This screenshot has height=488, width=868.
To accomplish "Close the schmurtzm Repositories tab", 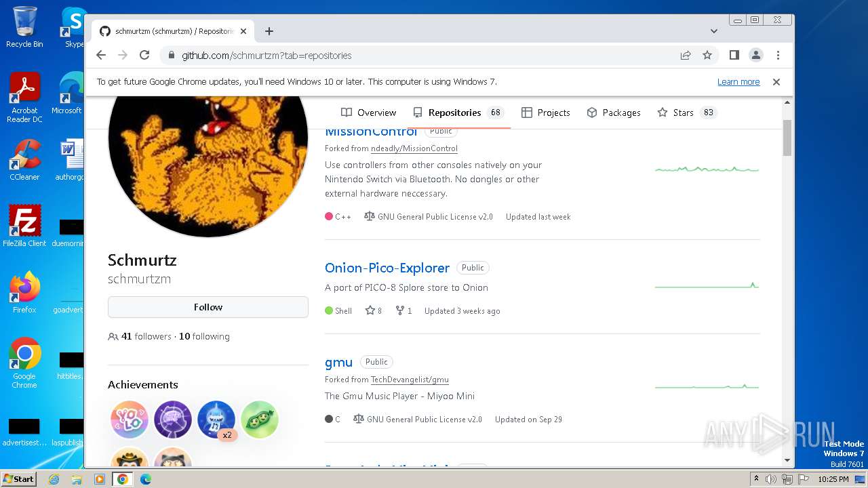I will coord(243,31).
